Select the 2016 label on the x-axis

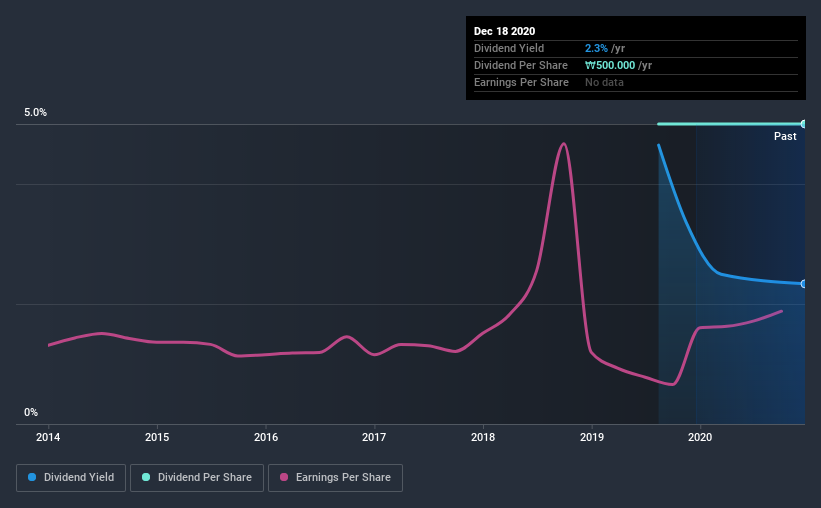coord(266,437)
